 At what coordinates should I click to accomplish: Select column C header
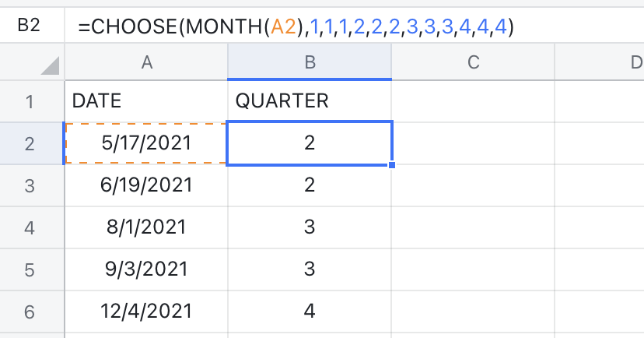472,64
